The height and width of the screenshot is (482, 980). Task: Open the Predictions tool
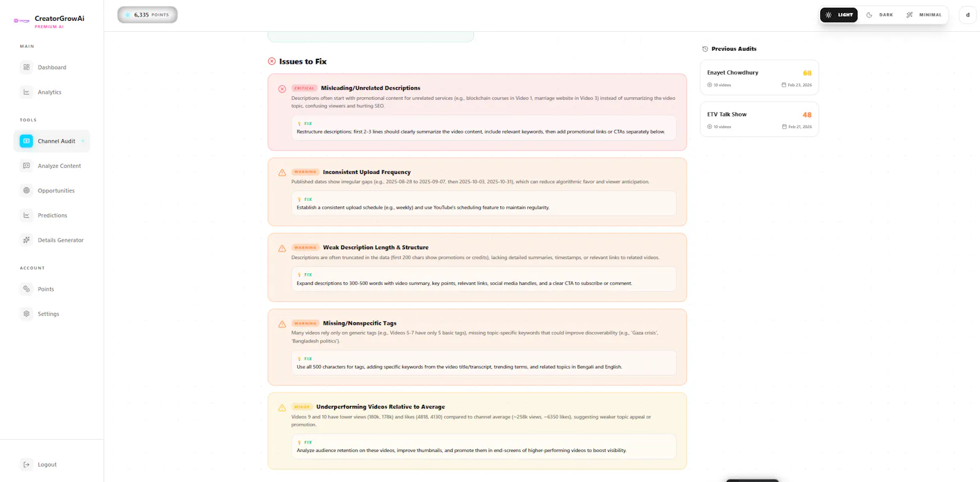click(52, 216)
